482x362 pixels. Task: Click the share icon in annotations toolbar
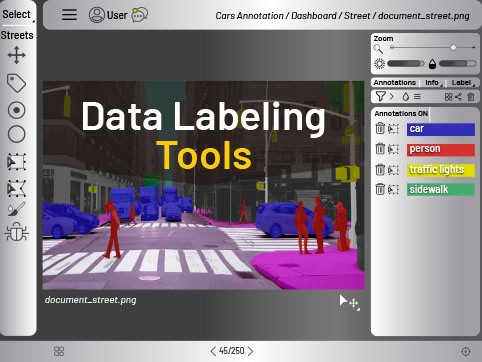(459, 97)
